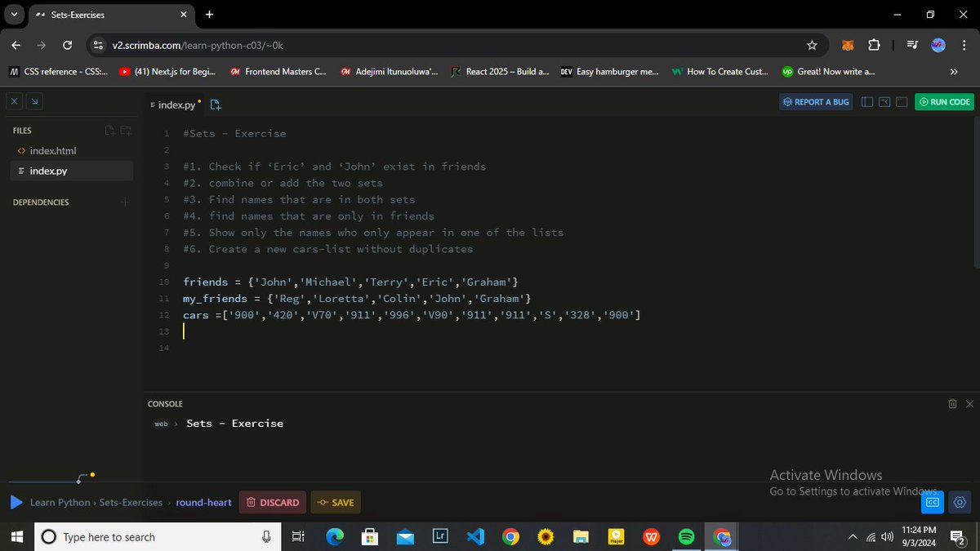Add a dependency using the plus icon

[x=124, y=202]
